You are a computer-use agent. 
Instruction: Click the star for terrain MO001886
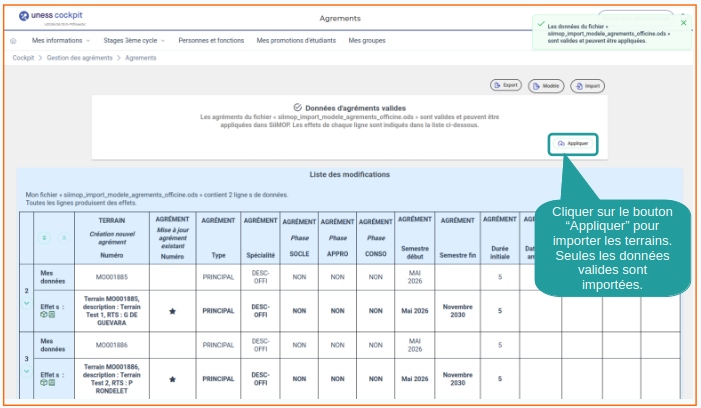173,379
